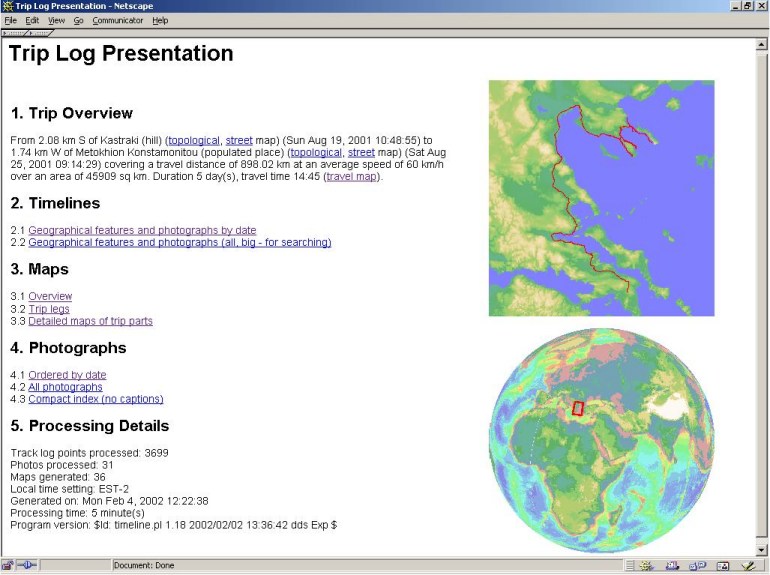Click the vertical scrollbar up arrow

click(761, 45)
